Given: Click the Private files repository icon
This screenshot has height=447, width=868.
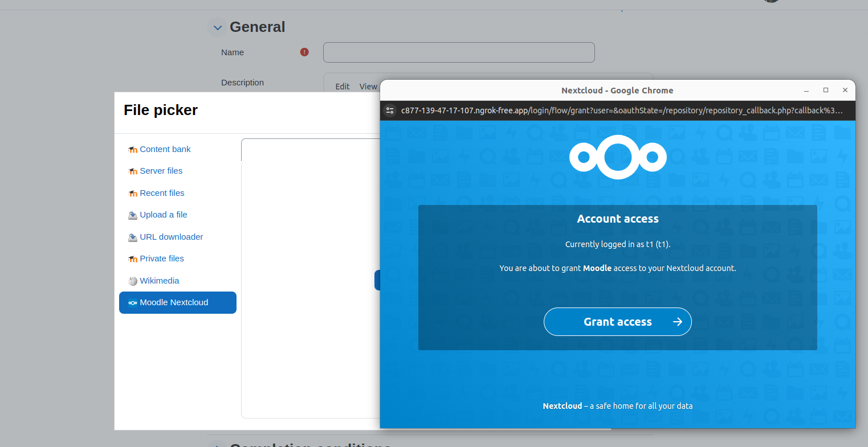Looking at the screenshot, I should click(133, 259).
